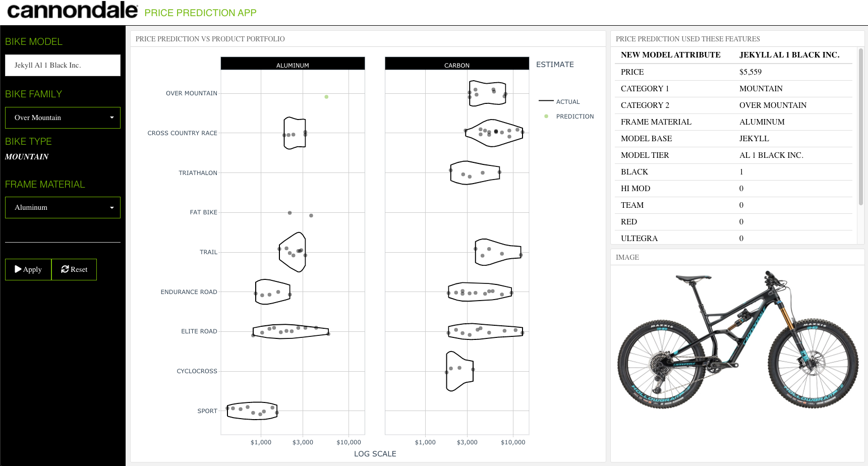The width and height of the screenshot is (868, 466).
Task: Open the Bike Family dropdown showing Over Mountain
Action: tap(63, 118)
